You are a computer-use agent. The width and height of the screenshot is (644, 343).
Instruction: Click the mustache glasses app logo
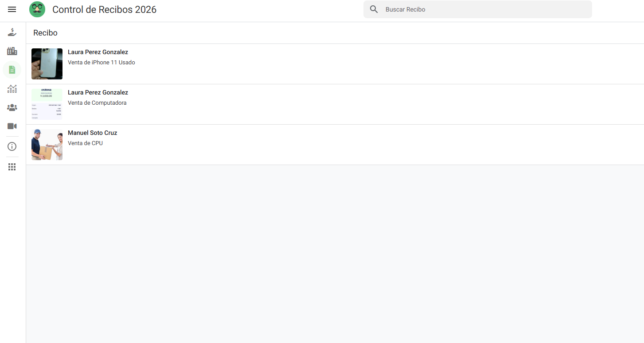point(37,9)
